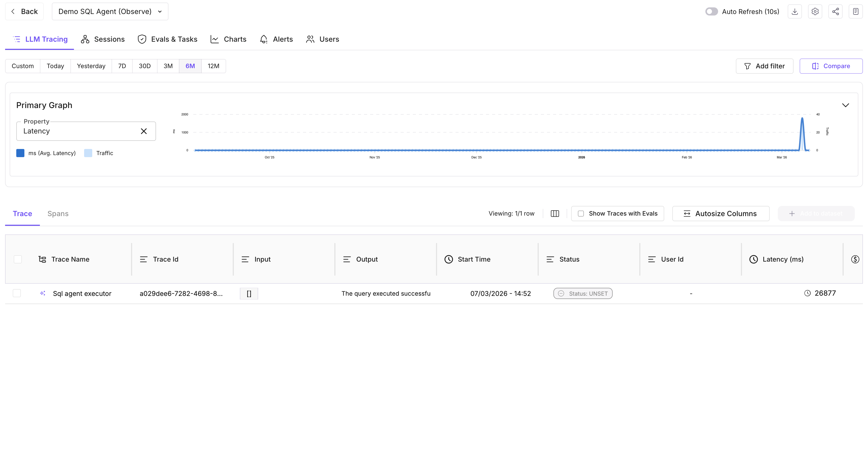Open Demo SQL Agent (Observe) project dropdown
Screen dimensions: 868x450
coord(110,11)
